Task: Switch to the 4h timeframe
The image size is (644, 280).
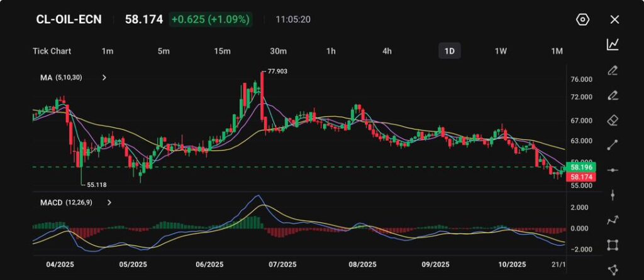Action: [x=387, y=51]
